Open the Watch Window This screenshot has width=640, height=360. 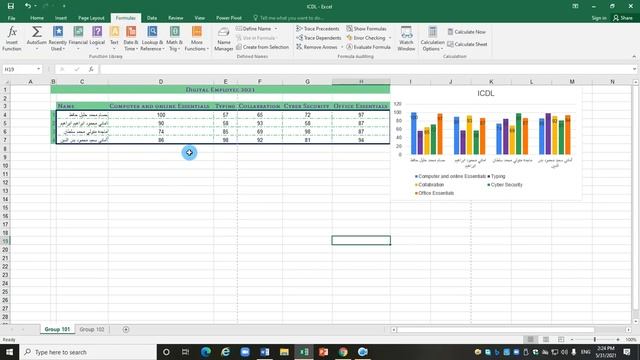pos(406,38)
